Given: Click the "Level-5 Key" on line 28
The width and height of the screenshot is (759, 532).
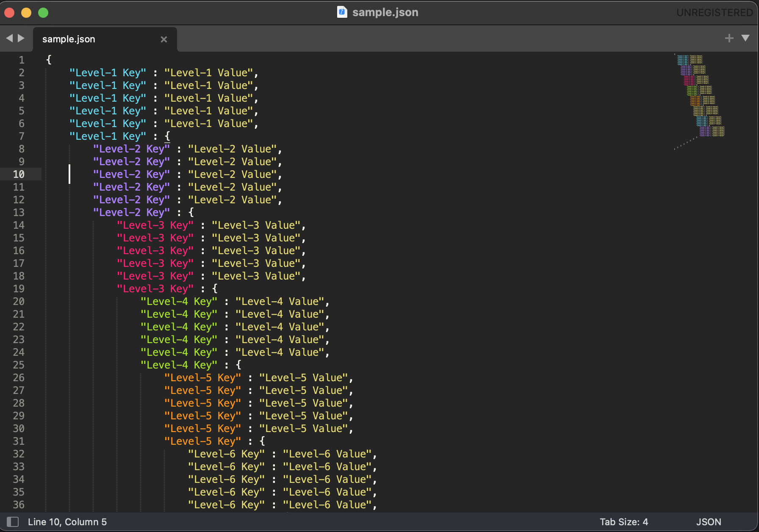Looking at the screenshot, I should 202,403.
